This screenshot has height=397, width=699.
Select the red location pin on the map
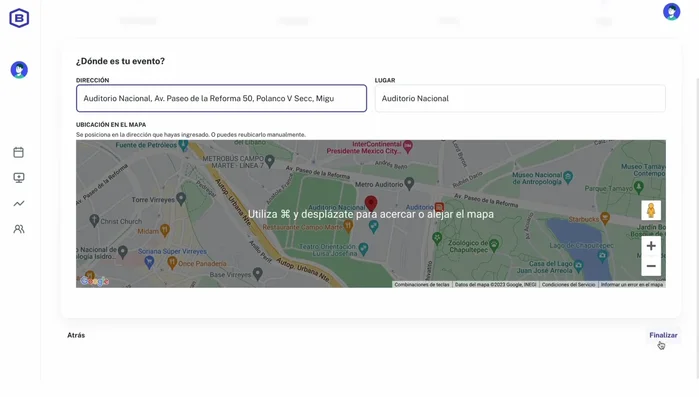pos(371,204)
